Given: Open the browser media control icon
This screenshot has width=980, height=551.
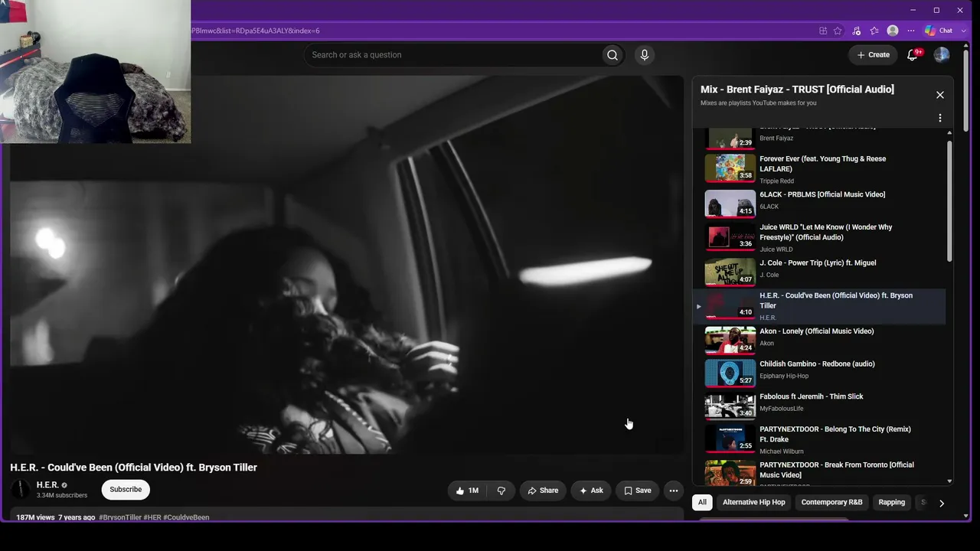Looking at the screenshot, I should click(x=856, y=31).
